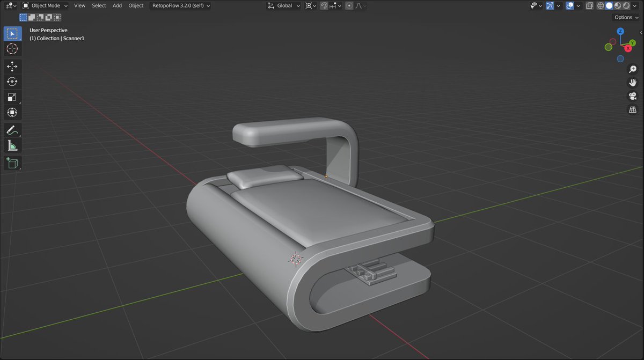Click the zoom view magnifier icon

coord(633,69)
